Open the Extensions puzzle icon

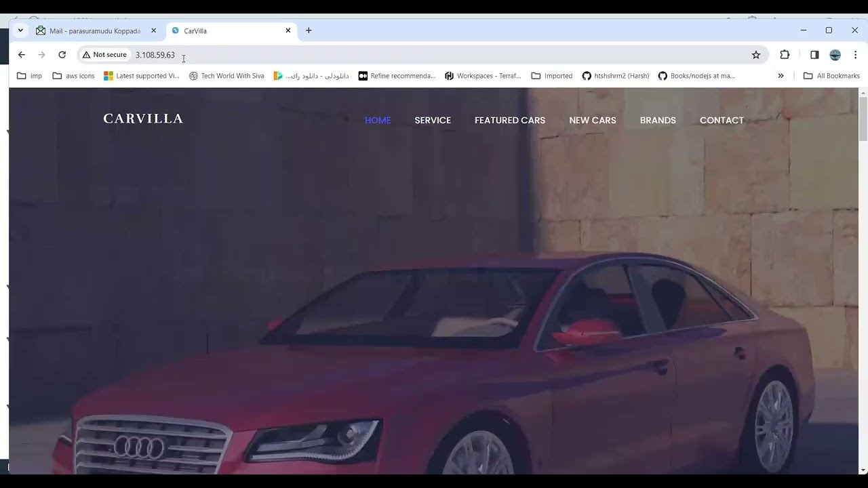785,55
